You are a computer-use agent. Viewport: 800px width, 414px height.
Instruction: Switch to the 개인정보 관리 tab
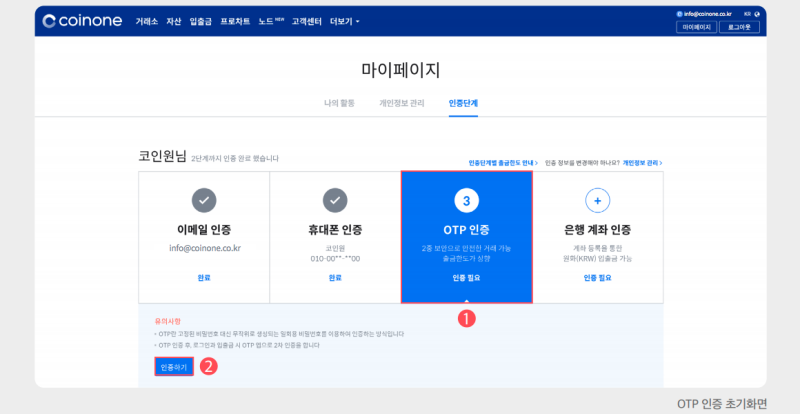402,103
